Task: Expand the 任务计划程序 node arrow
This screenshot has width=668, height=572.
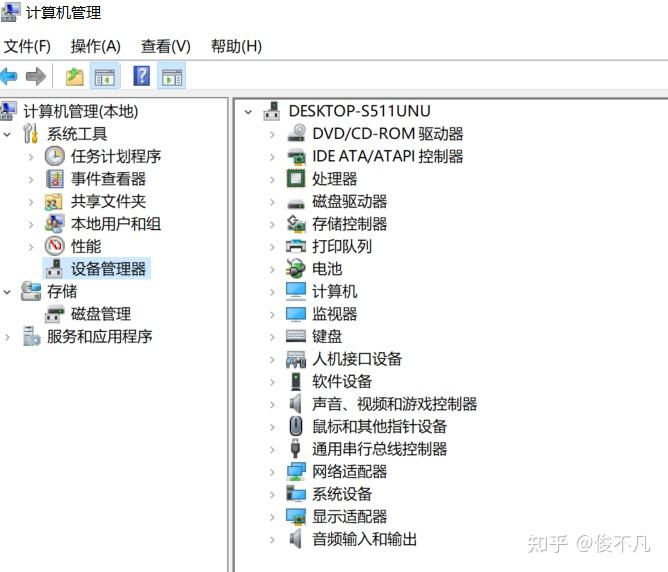Action: point(31,157)
